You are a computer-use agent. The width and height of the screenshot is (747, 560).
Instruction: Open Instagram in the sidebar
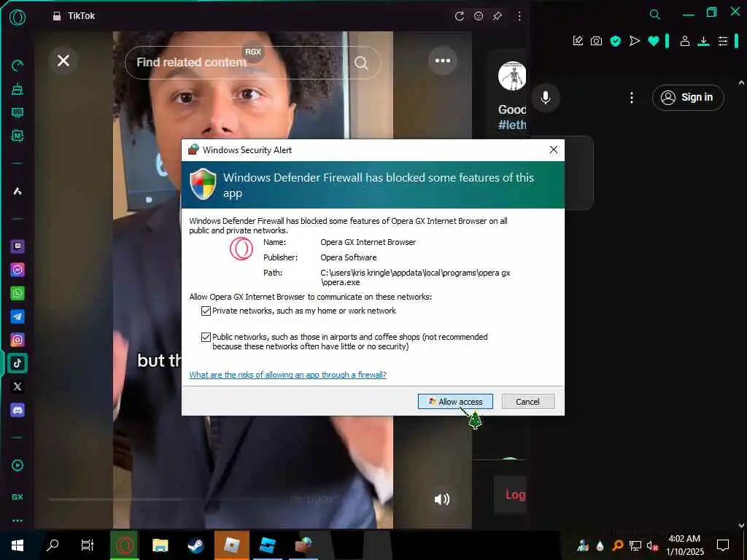(18, 340)
